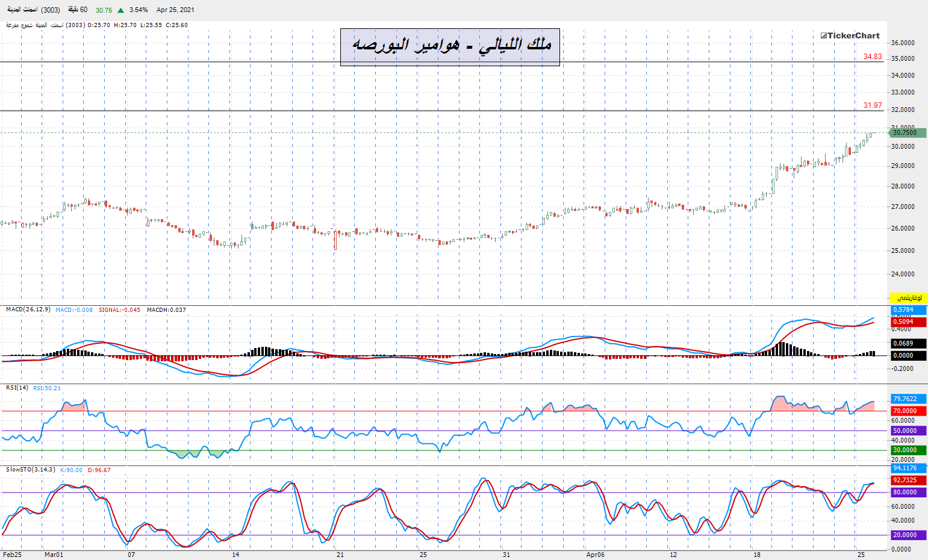Viewport: 928px width, 560px height.
Task: Click the red 70.0000 RSI overbought tag
Action: coord(908,411)
